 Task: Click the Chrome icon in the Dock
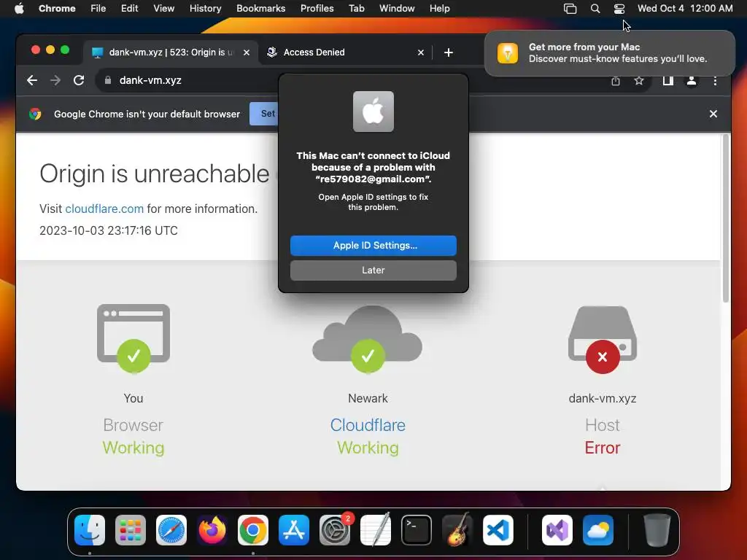(253, 530)
